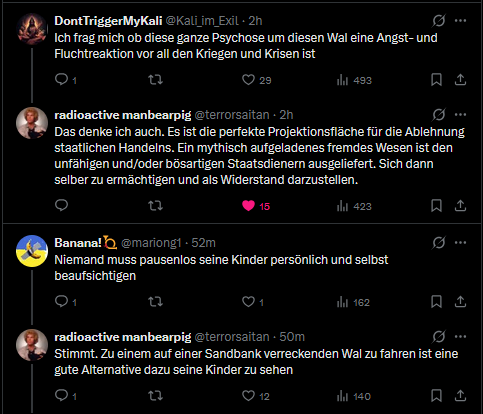The width and height of the screenshot is (483, 414).
Task: Like the tweet with 29 likes
Action: point(248,80)
